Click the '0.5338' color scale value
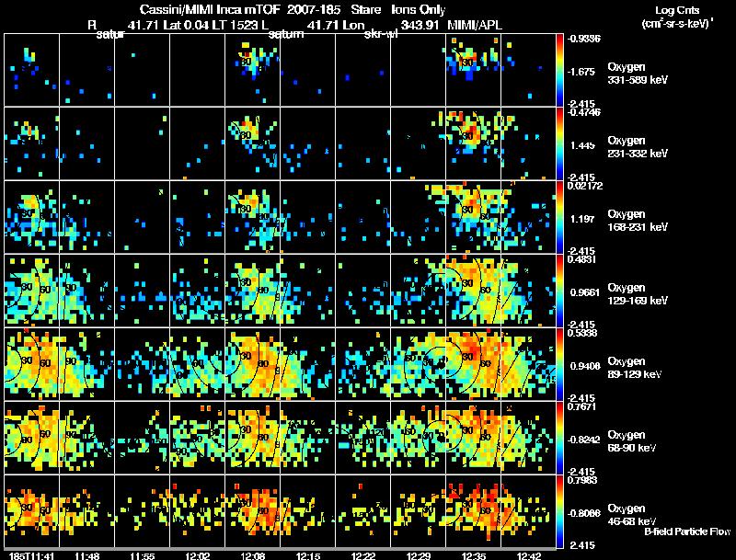This screenshot has width=736, height=560. click(582, 333)
